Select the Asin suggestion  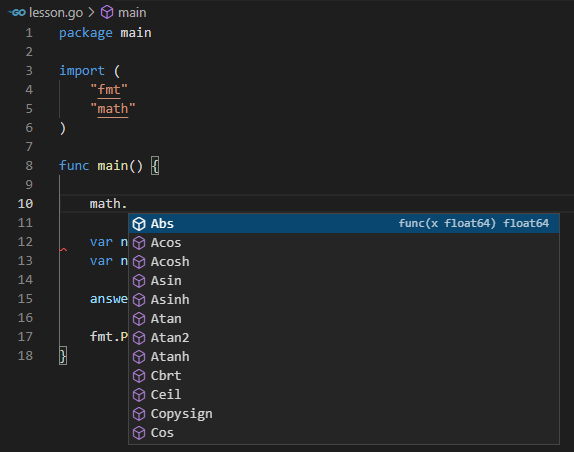pos(344,280)
